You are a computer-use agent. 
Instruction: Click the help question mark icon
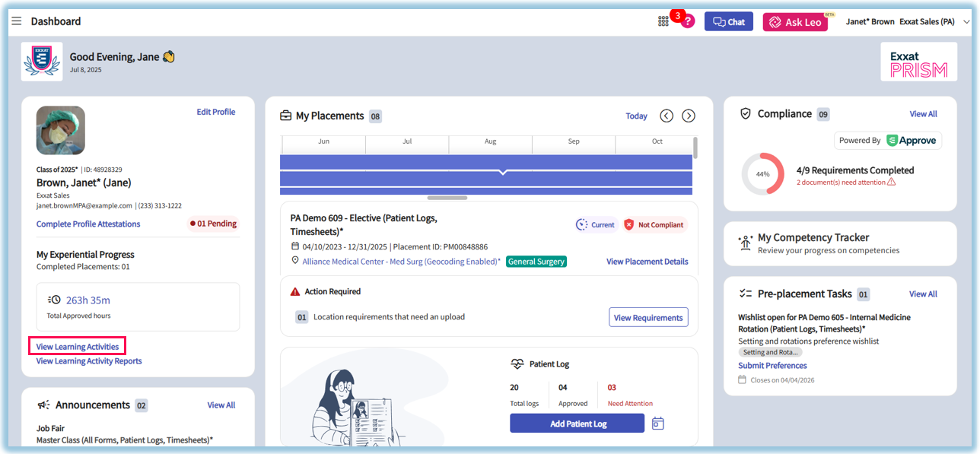(x=688, y=21)
